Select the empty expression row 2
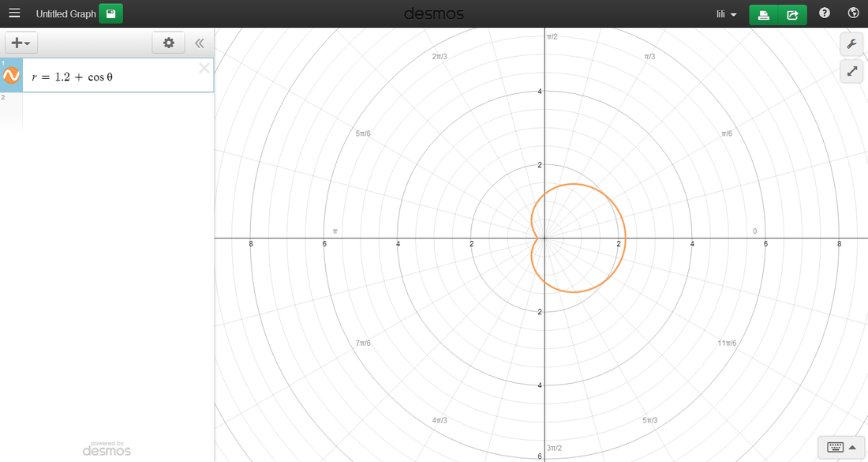 [110, 109]
